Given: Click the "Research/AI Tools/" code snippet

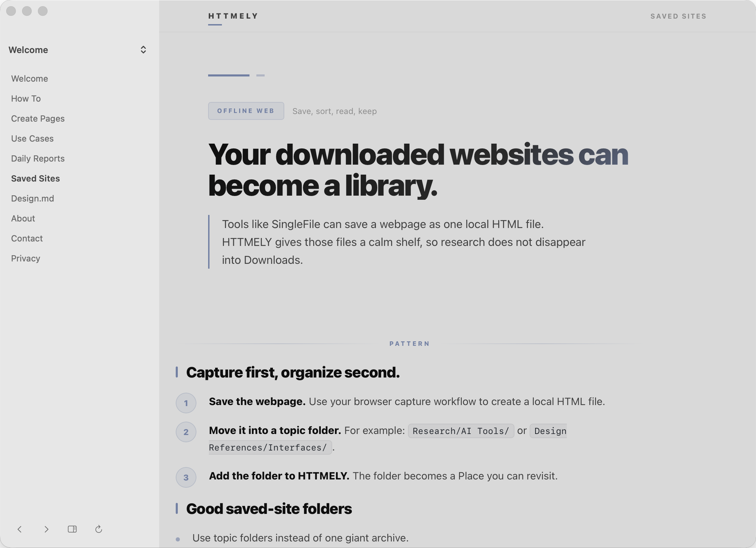Looking at the screenshot, I should pyautogui.click(x=461, y=431).
